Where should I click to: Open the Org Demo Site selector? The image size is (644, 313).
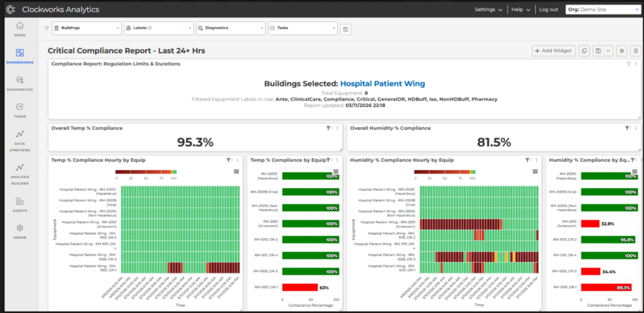click(602, 9)
